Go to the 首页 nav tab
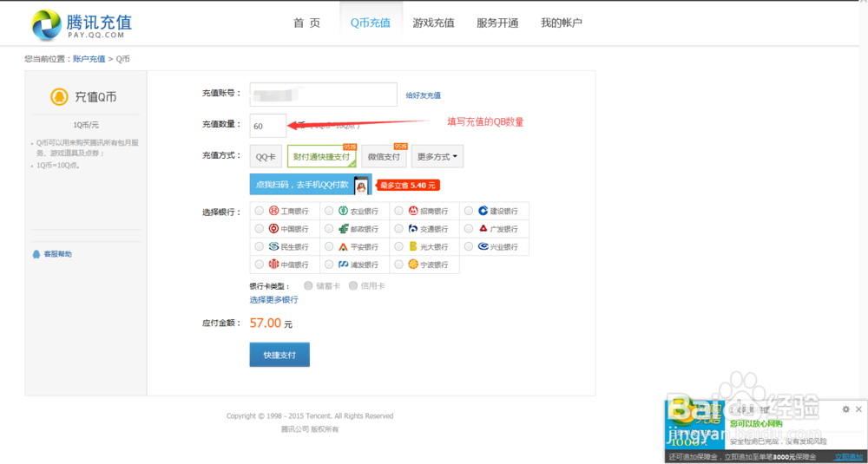The height and width of the screenshot is (464, 868). coord(306,23)
